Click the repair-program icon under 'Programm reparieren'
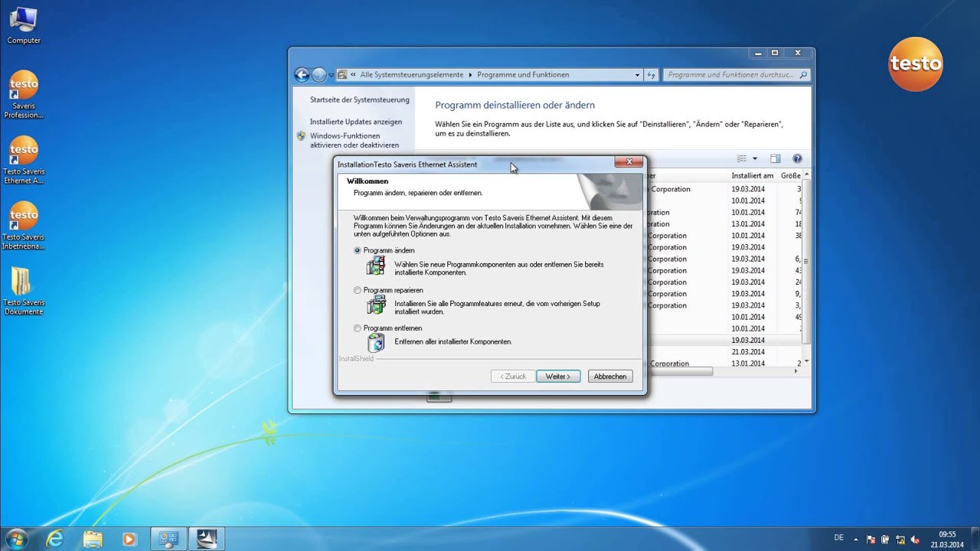 (376, 305)
